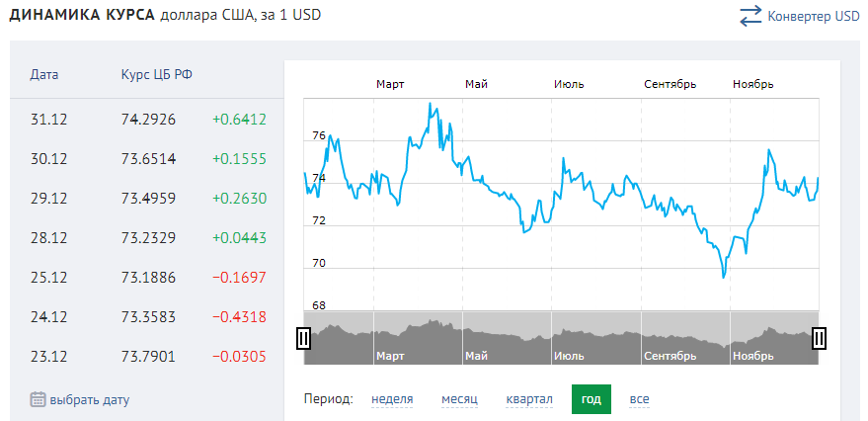Click 'Июль' label in the range navigator

point(570,355)
